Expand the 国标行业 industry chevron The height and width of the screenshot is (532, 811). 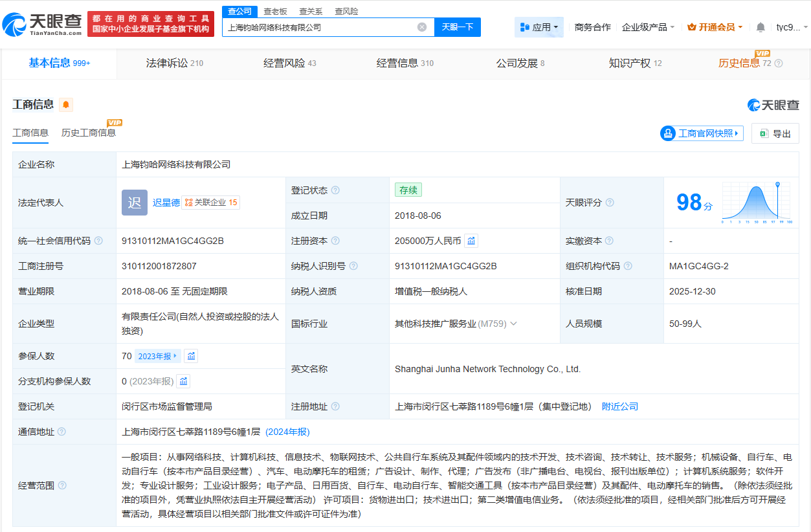coord(513,324)
